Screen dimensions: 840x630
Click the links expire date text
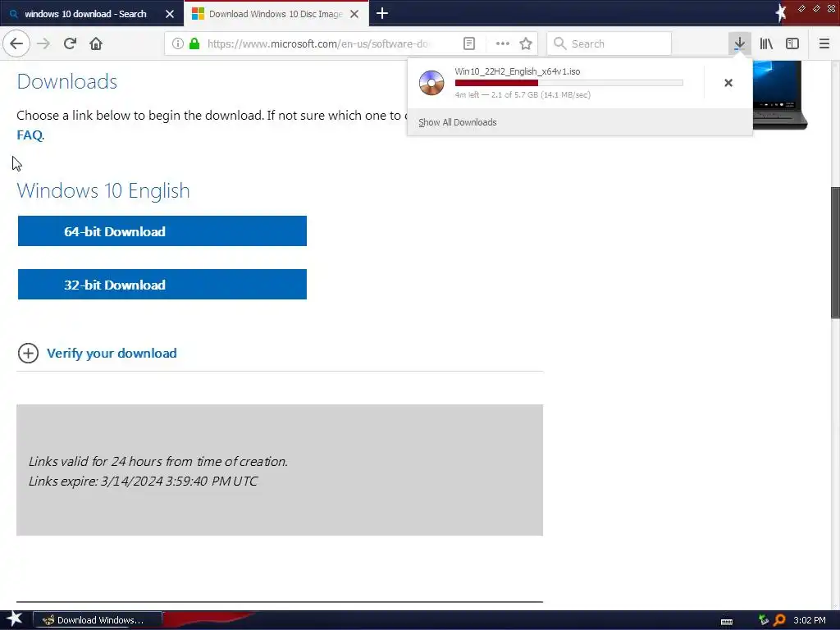point(143,481)
